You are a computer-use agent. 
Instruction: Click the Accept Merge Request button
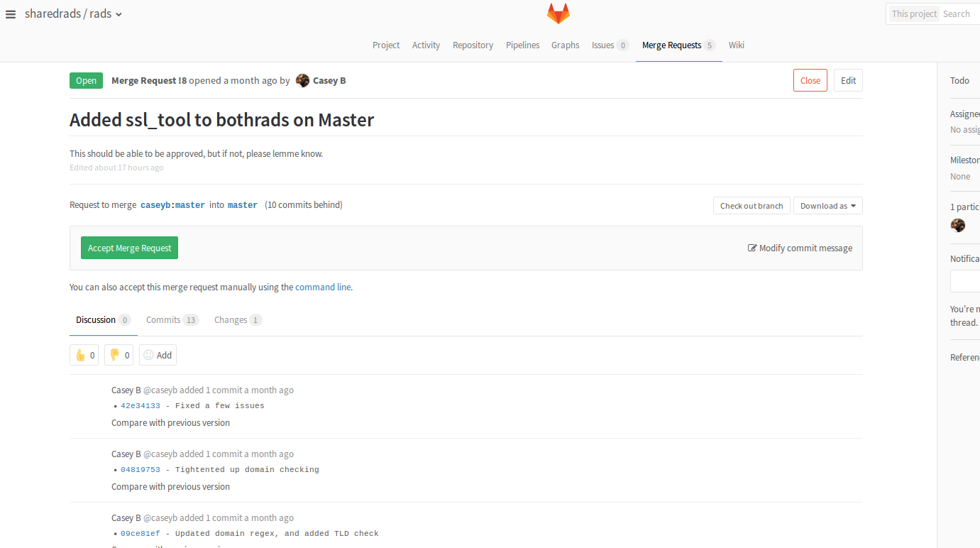click(129, 248)
